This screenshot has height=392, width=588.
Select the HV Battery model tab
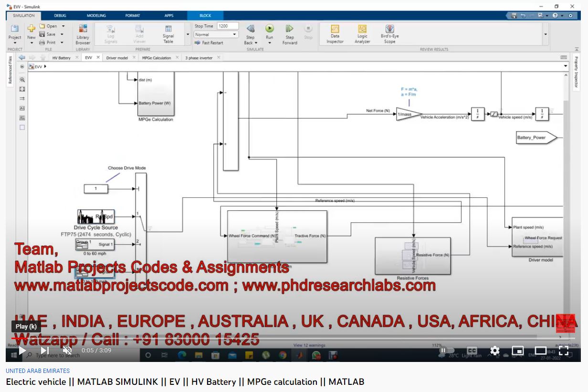tap(61, 58)
